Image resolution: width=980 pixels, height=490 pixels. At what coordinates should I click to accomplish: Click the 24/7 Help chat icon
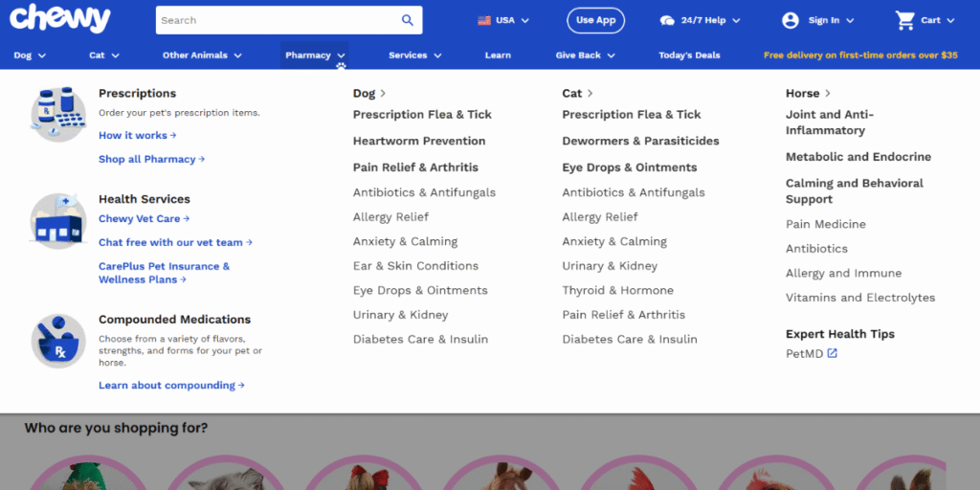(x=667, y=20)
